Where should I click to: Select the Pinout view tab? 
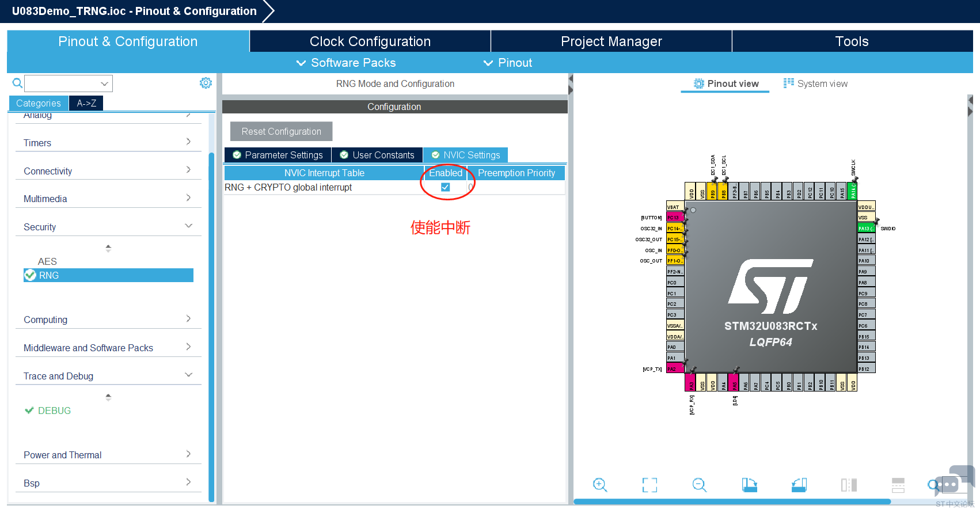point(726,83)
